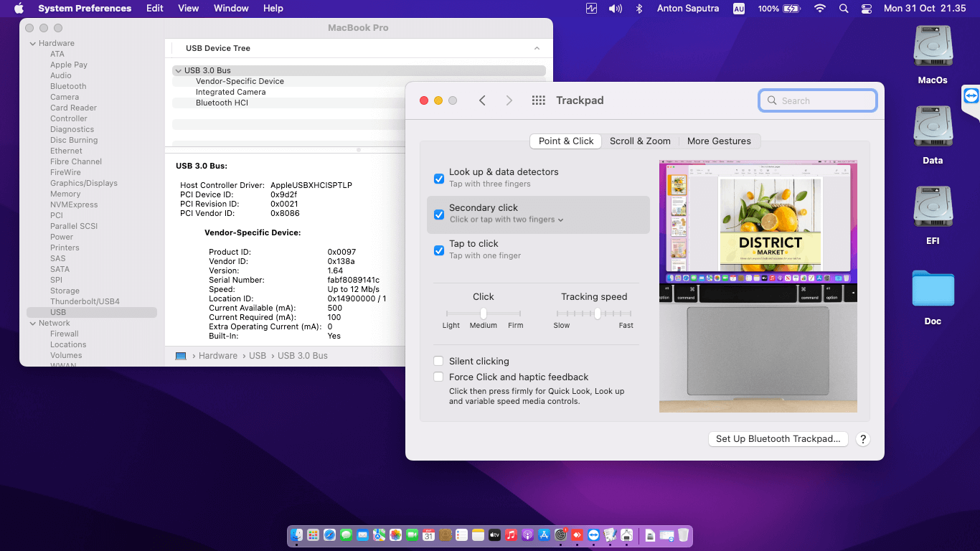Disable Tap to click checkbox
The width and height of the screenshot is (980, 551).
[x=439, y=250]
